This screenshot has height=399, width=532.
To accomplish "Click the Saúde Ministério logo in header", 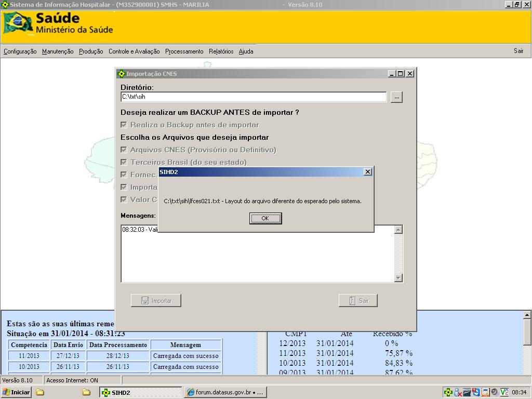I will (x=58, y=23).
